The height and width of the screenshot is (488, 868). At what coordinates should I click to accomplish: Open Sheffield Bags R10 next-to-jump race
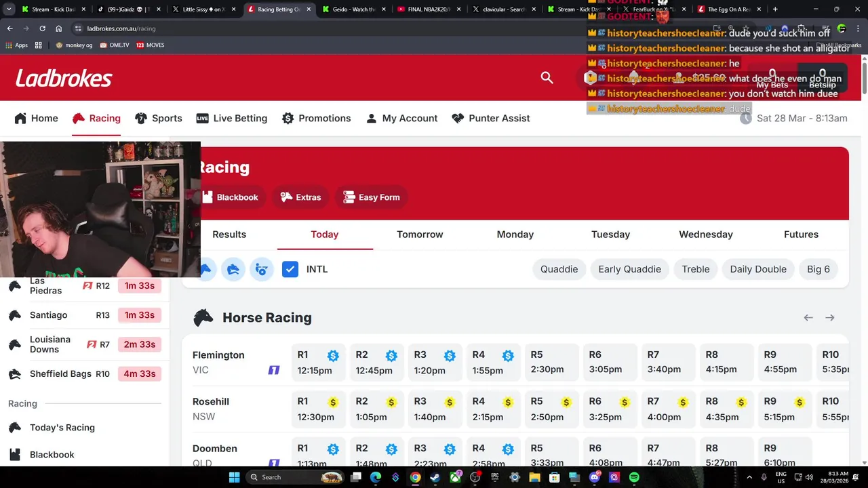click(85, 373)
